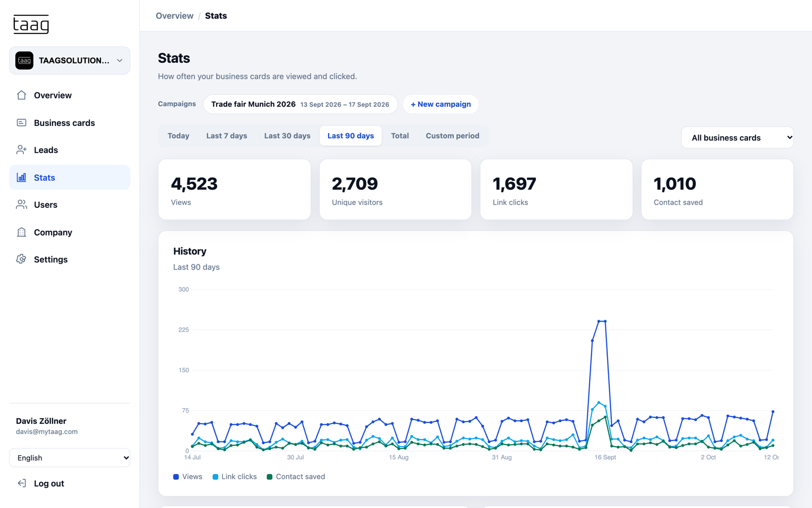Click the 14 Jul axis label

coord(192,457)
